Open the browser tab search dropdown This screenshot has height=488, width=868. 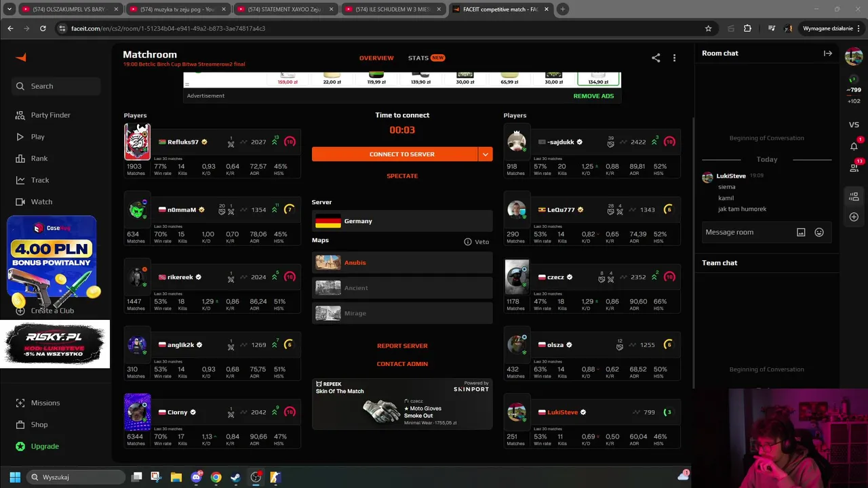9,9
